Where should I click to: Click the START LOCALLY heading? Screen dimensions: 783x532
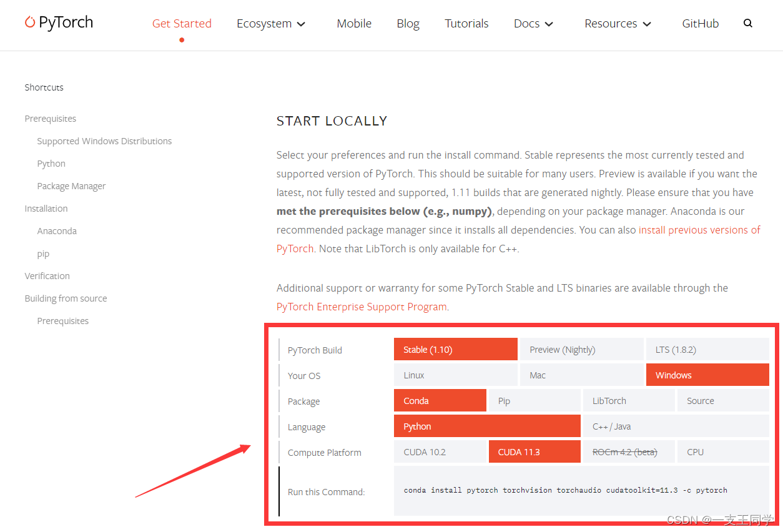point(332,121)
